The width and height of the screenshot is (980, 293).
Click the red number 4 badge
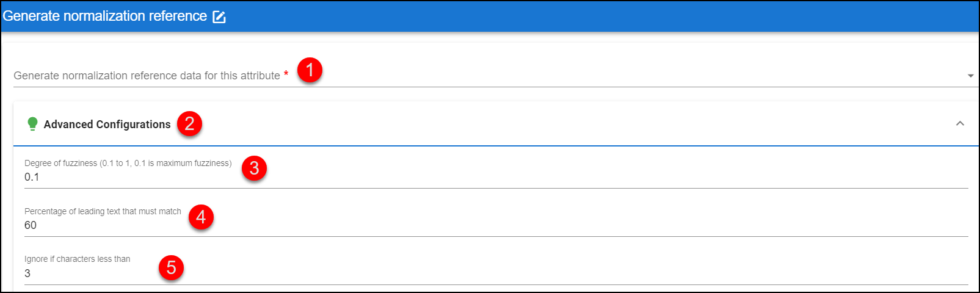(x=201, y=217)
